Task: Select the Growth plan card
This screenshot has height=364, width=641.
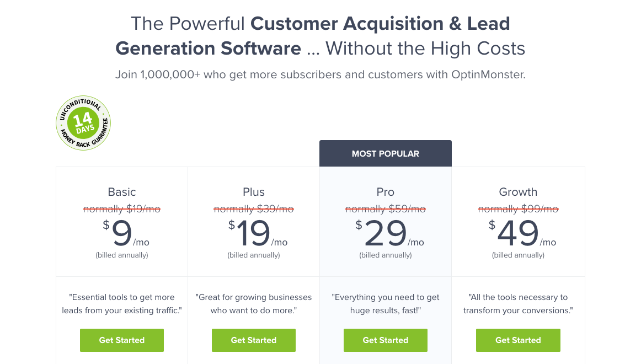Action: (x=518, y=221)
